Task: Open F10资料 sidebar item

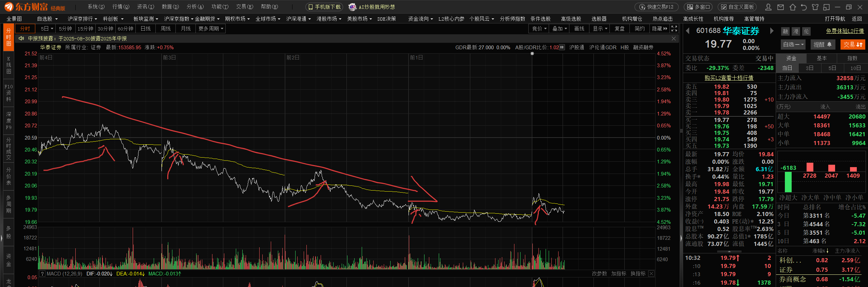Action: click(x=8, y=93)
